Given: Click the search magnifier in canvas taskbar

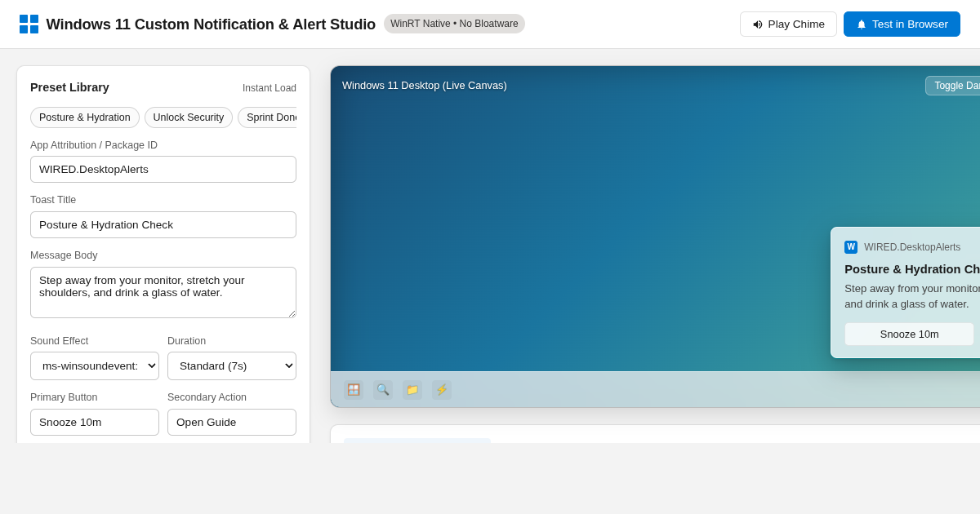Looking at the screenshot, I should pyautogui.click(x=383, y=390).
